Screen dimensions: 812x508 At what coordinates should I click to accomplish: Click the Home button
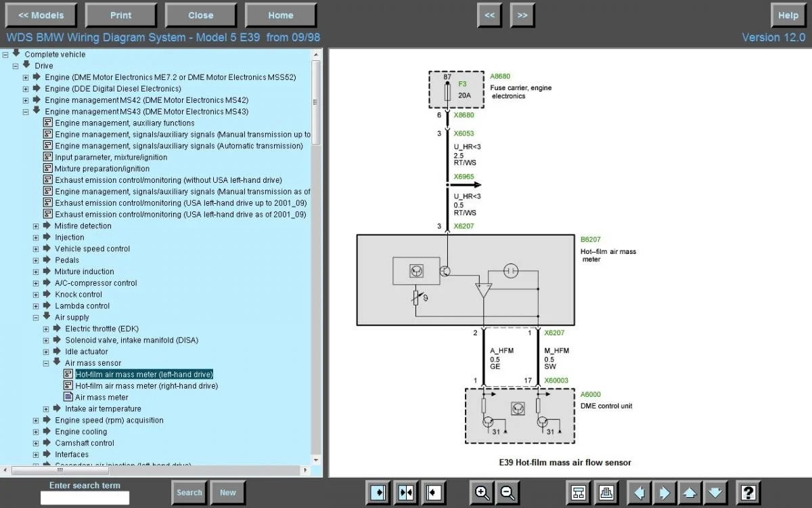pos(281,15)
